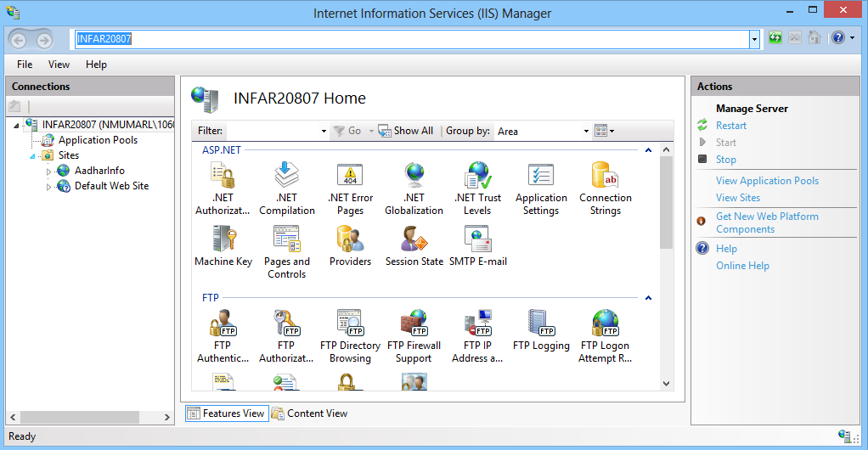This screenshot has height=450, width=868.
Task: Click the create connection icon in Connections
Action: (15, 106)
